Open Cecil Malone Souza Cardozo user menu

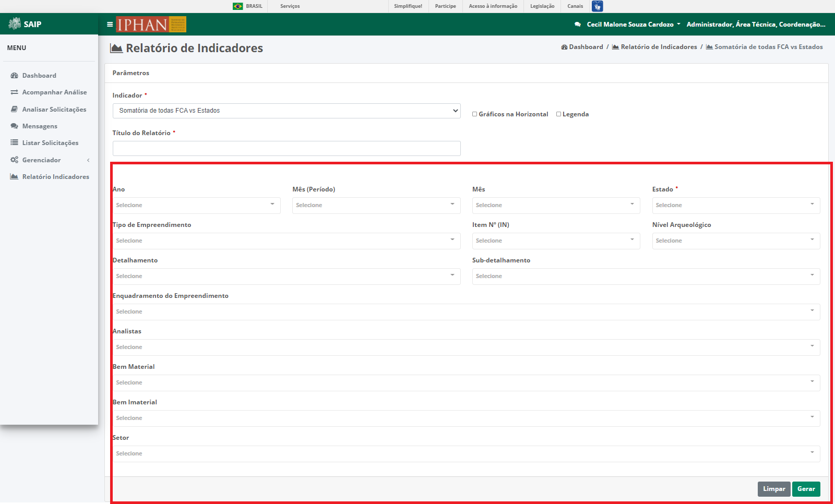633,25
